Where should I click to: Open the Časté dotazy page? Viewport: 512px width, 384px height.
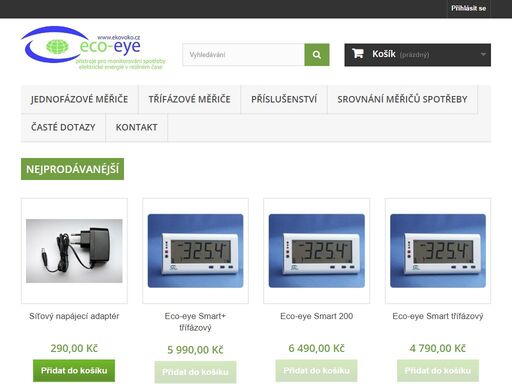coord(63,127)
